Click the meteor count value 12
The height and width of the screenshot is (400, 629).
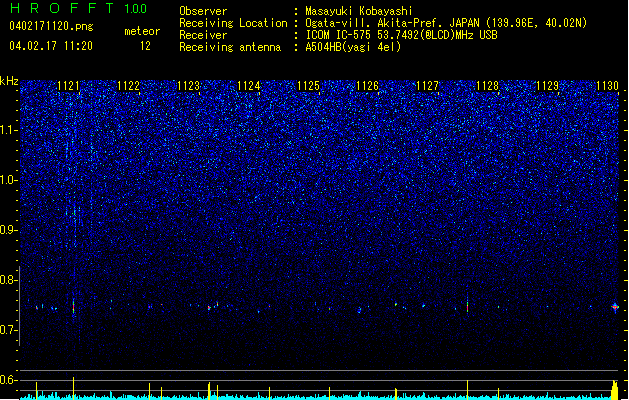tap(145, 46)
